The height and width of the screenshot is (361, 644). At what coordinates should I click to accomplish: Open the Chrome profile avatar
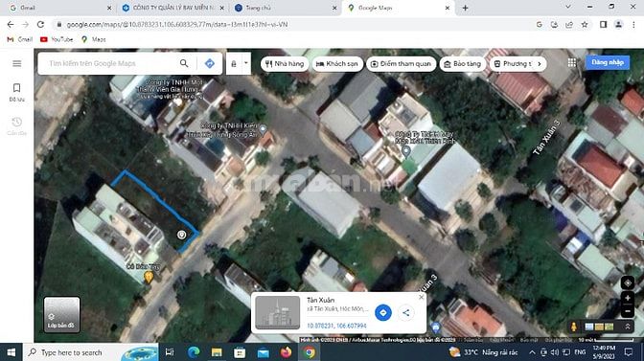[x=618, y=25]
